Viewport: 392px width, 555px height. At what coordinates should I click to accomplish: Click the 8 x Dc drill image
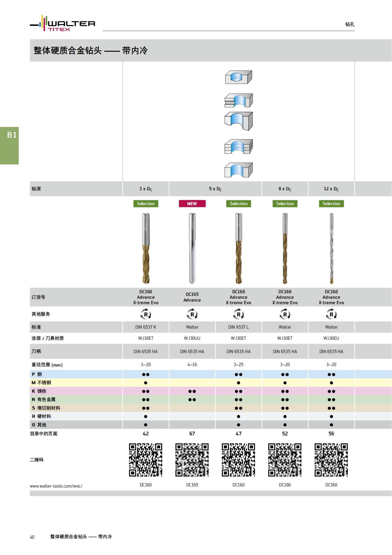(285, 248)
